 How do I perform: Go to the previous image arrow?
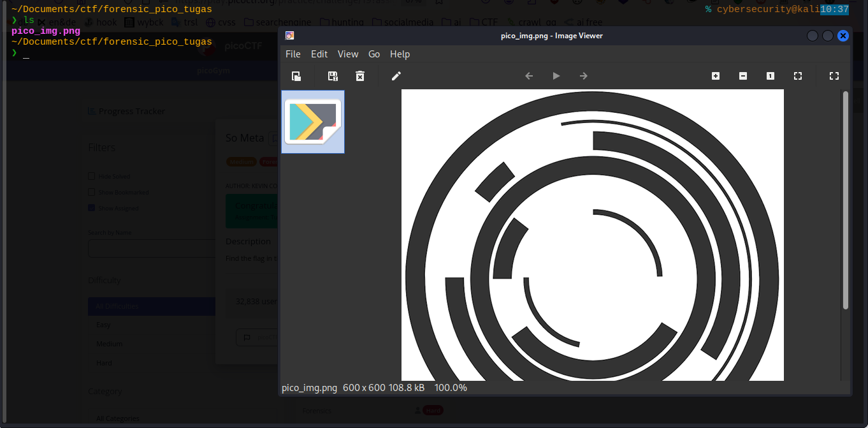pos(529,76)
